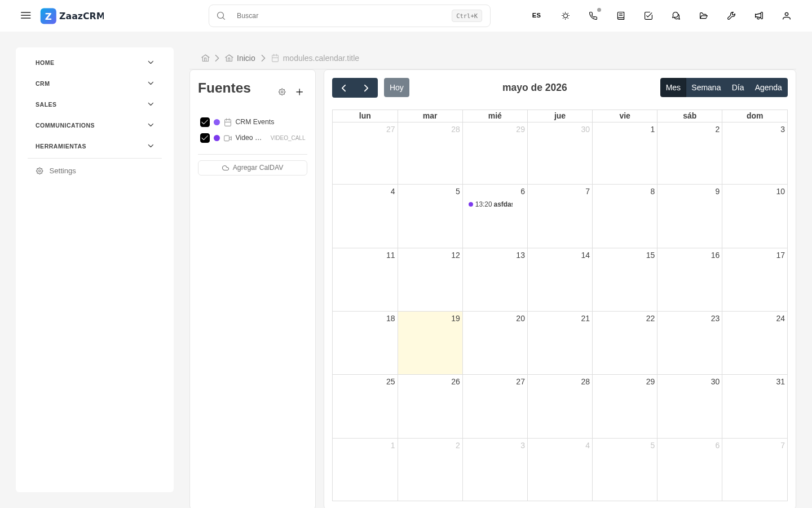Click Agregar CalDAV button
Image resolution: width=812 pixels, height=508 pixels.
(x=253, y=168)
